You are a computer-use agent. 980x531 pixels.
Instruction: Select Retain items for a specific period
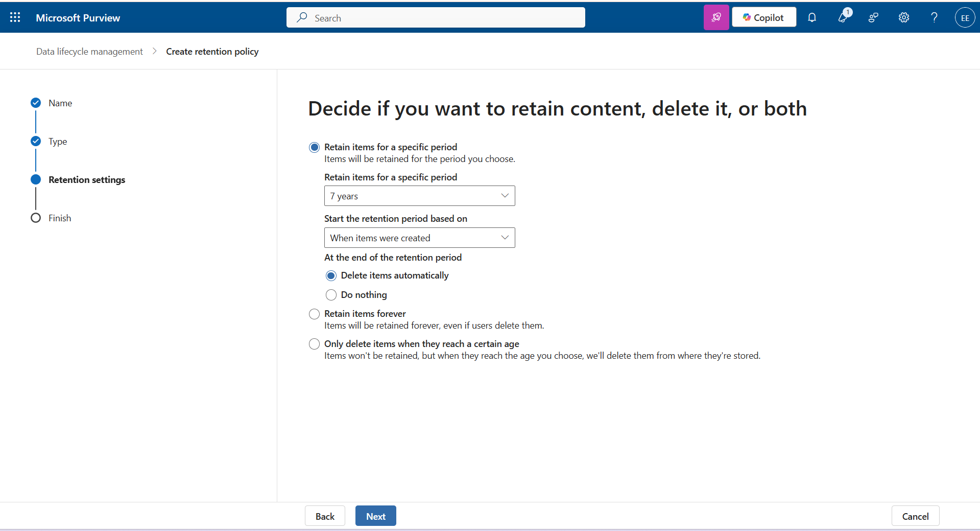click(x=314, y=147)
